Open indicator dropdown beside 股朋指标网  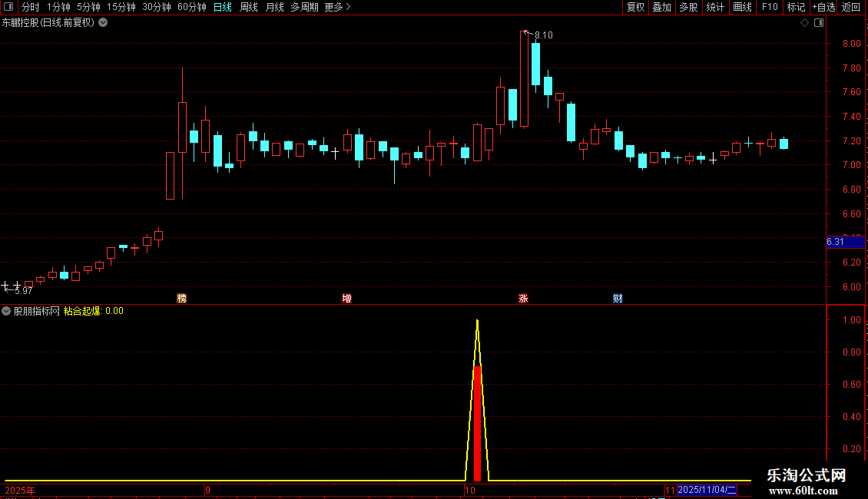click(6, 311)
